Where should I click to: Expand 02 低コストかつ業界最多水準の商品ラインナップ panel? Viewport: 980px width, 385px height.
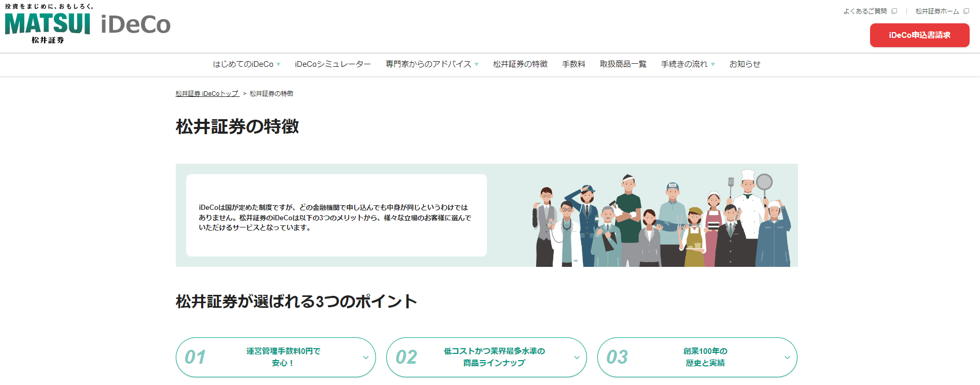pyautogui.click(x=486, y=357)
